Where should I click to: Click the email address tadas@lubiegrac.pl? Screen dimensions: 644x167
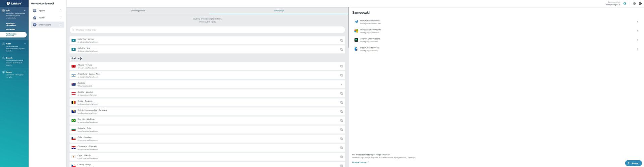pyautogui.click(x=613, y=5)
